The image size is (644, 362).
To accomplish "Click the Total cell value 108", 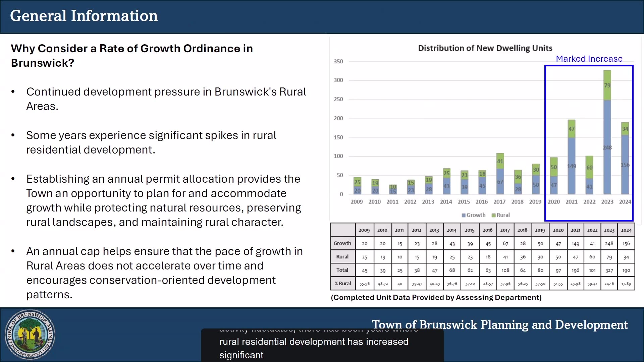I will [505, 270].
